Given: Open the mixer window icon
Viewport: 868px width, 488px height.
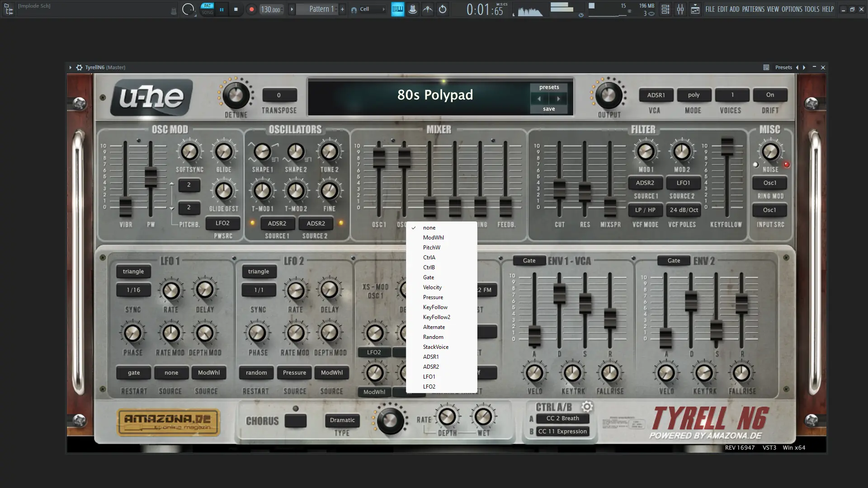Looking at the screenshot, I should [680, 9].
